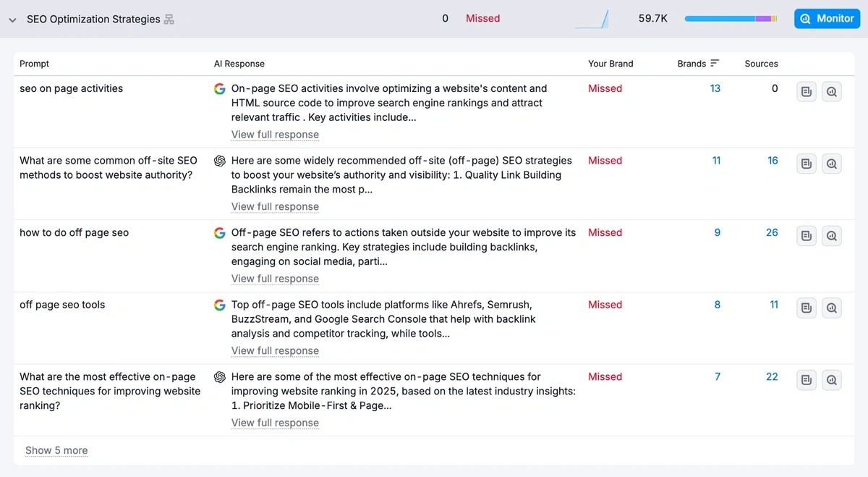This screenshot has width=868, height=477.
Task: Sort by the Brands column filter icon
Action: point(715,64)
